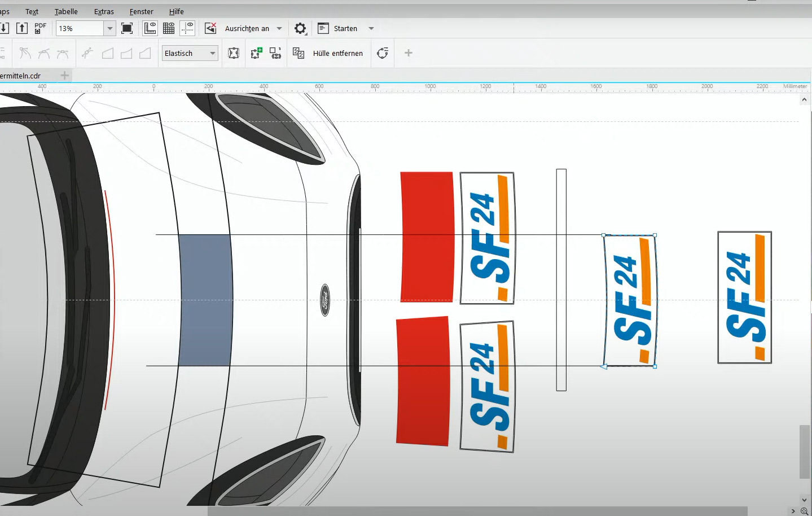812x516 pixels.
Task: Toggle the keep lines envelope icon
Action: pyautogui.click(x=234, y=53)
